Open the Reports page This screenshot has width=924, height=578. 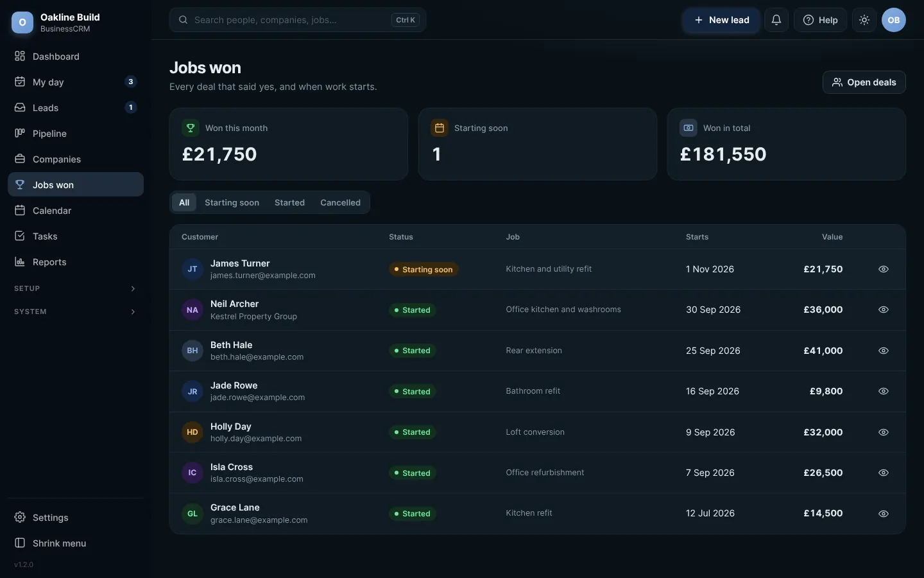tap(76, 262)
